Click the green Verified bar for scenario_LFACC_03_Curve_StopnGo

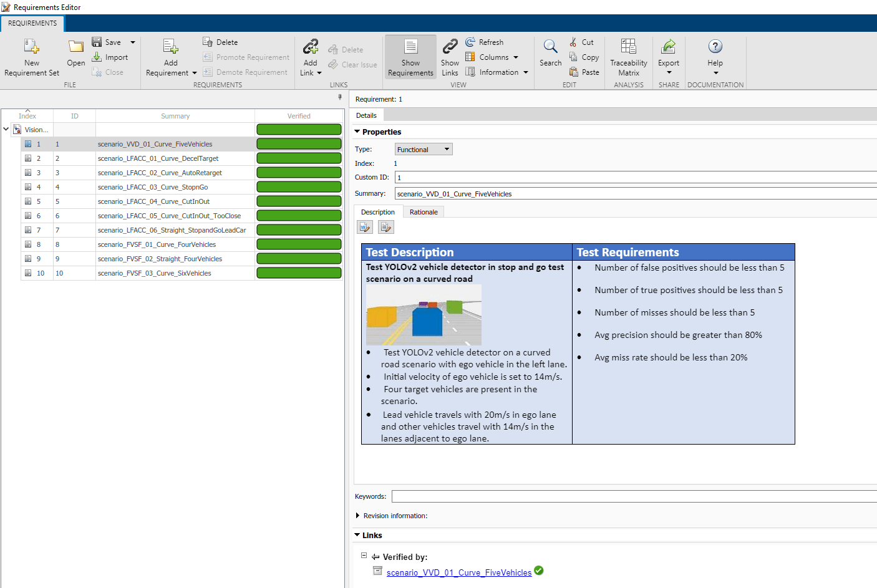[299, 187]
